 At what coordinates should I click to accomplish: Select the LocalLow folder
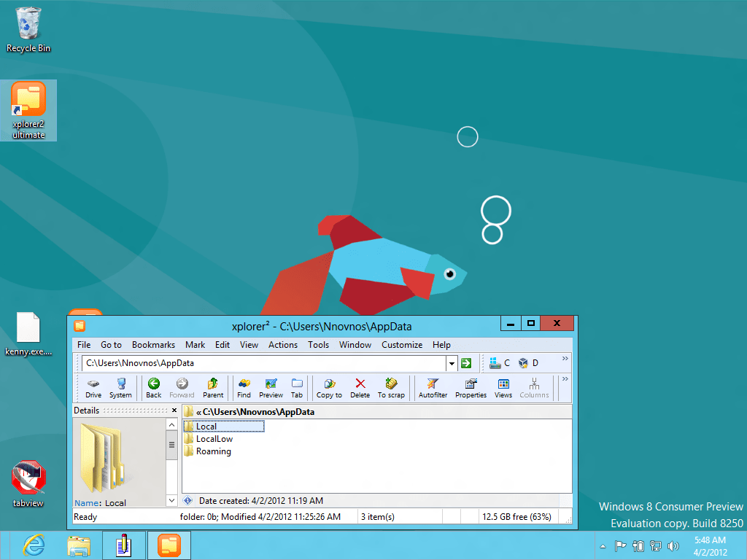tap(209, 438)
